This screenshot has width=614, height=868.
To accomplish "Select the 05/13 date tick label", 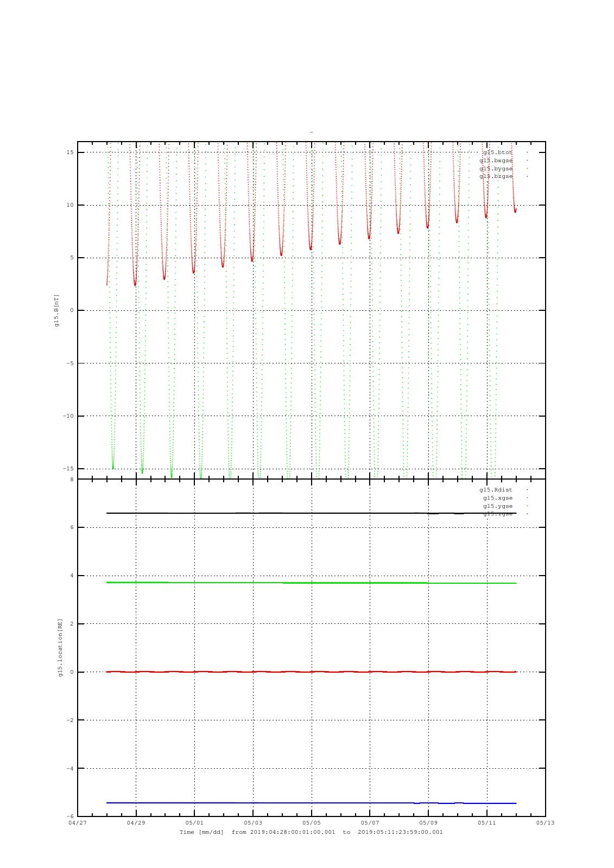I will tap(545, 823).
